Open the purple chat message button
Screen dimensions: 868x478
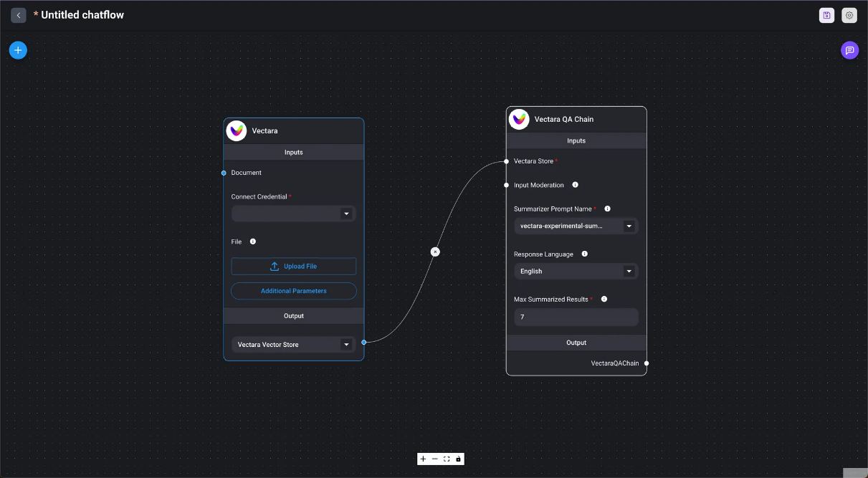849,50
